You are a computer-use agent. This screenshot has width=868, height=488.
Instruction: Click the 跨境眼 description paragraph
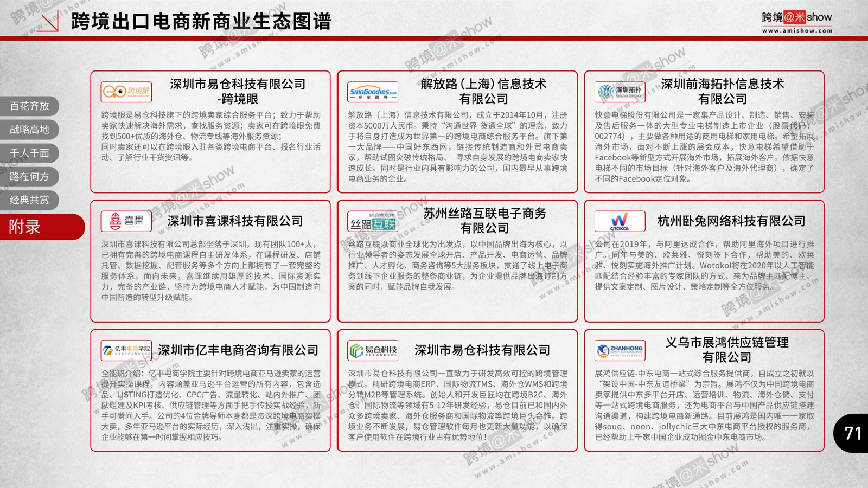pos(211,136)
